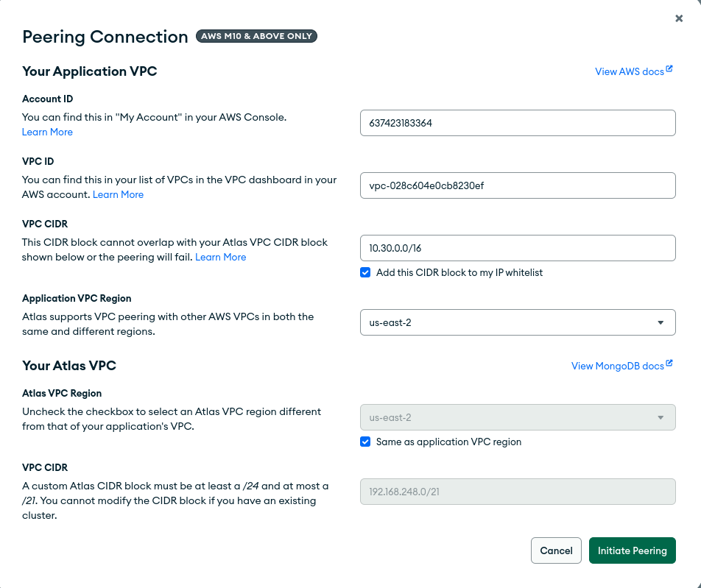Click the disabled Atlas VPC Region dropdown
This screenshot has height=588, width=701.
[518, 417]
